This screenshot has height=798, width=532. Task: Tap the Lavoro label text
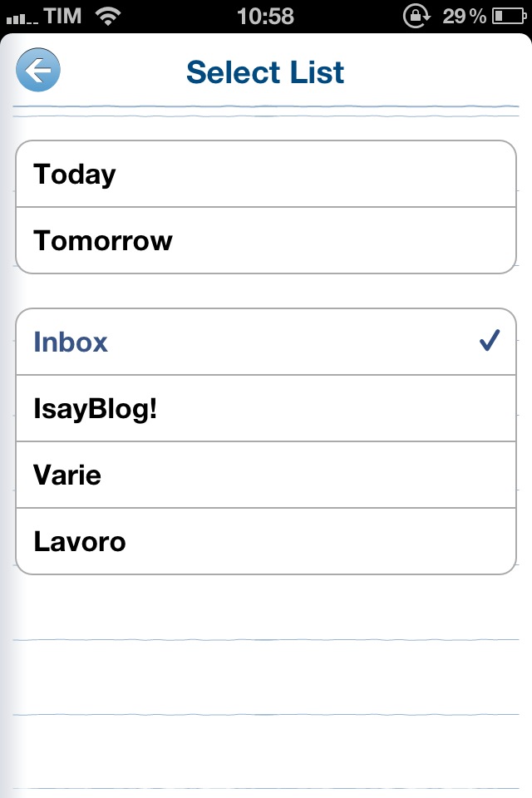pyautogui.click(x=80, y=541)
